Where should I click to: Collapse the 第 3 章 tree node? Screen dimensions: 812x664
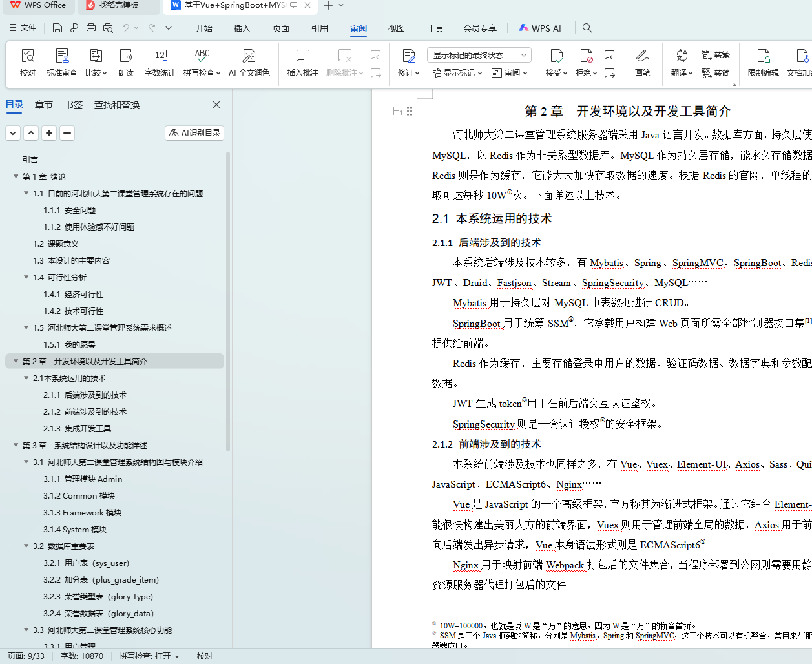coord(16,445)
